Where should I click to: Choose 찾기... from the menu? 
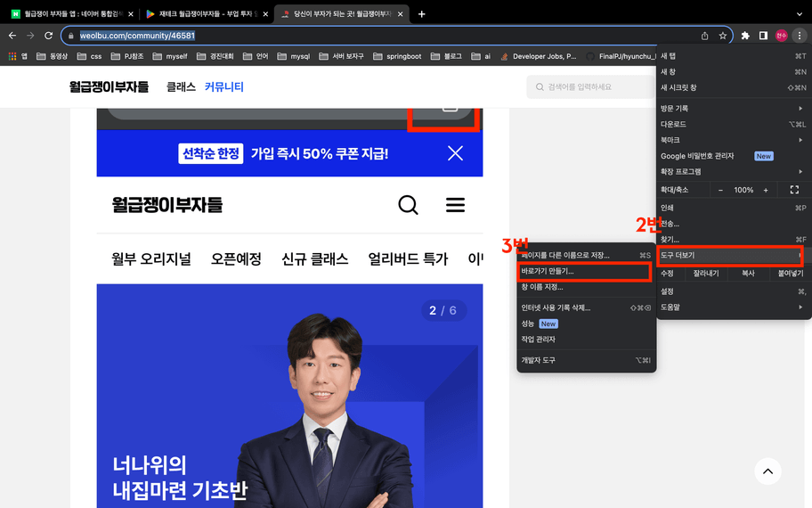click(734, 240)
